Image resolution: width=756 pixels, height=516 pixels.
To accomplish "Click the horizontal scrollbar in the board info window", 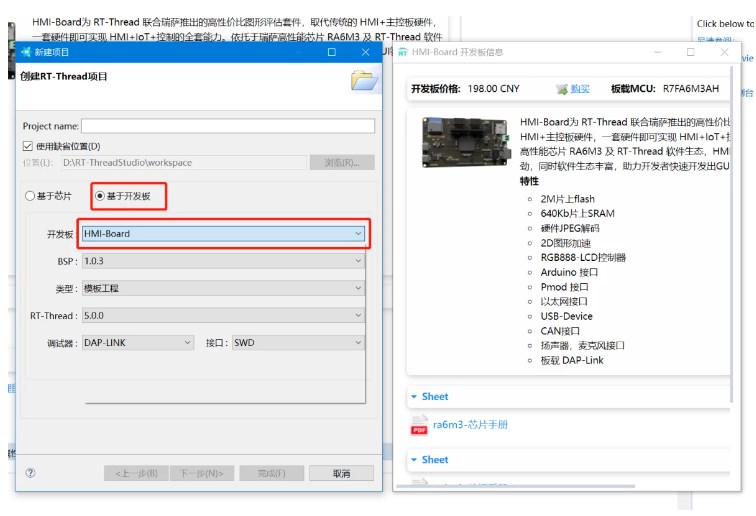I will pos(516,486).
